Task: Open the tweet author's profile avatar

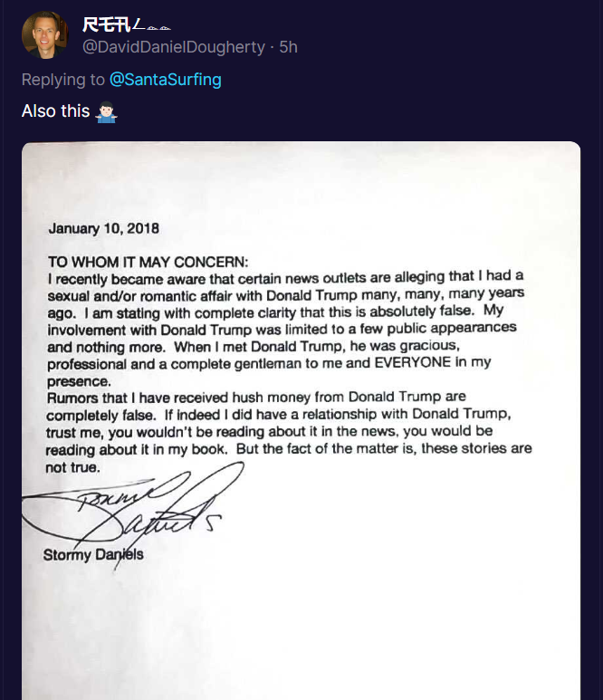Action: pos(45,34)
